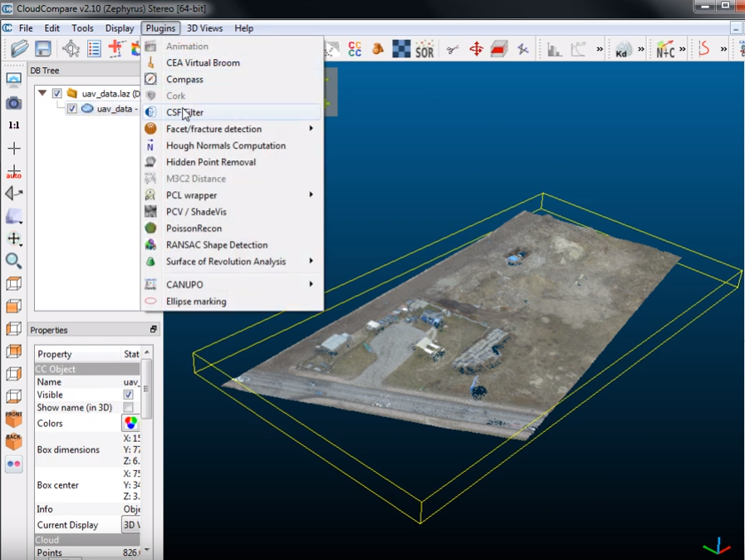Choose Ellipse marking plugin
Viewport: 745px width, 560px height.
coord(233,302)
